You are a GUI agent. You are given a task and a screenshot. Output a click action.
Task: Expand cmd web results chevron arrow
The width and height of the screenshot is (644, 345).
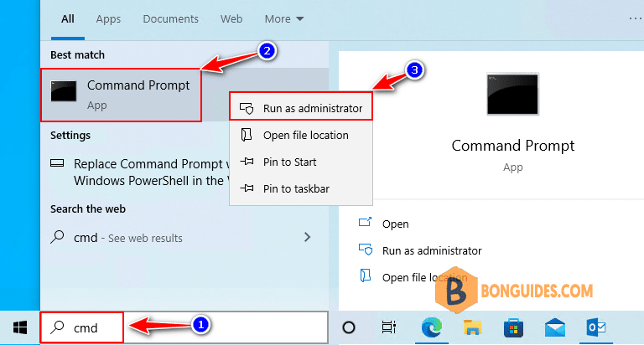tap(307, 237)
